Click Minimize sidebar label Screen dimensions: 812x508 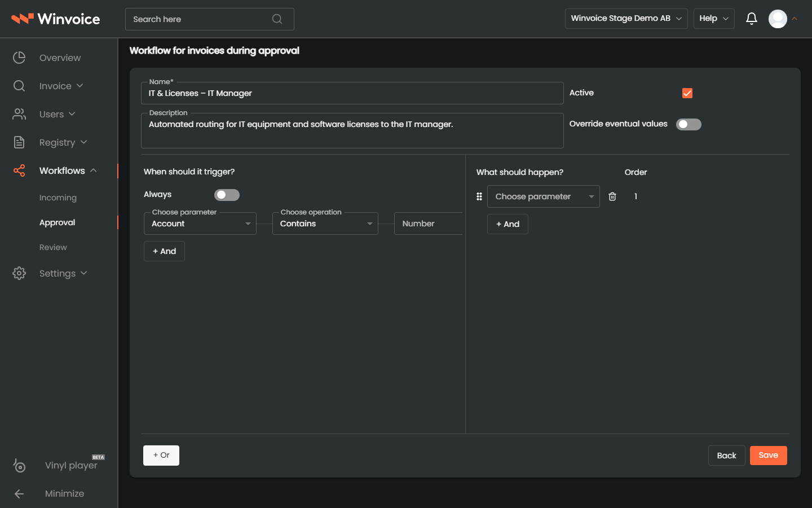click(64, 493)
